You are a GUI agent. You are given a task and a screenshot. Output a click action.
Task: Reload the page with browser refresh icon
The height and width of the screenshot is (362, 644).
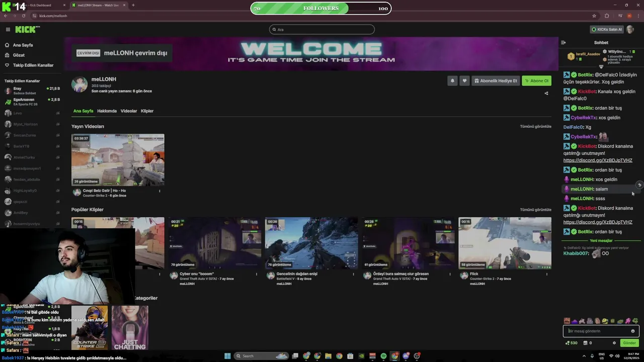[x=24, y=16]
